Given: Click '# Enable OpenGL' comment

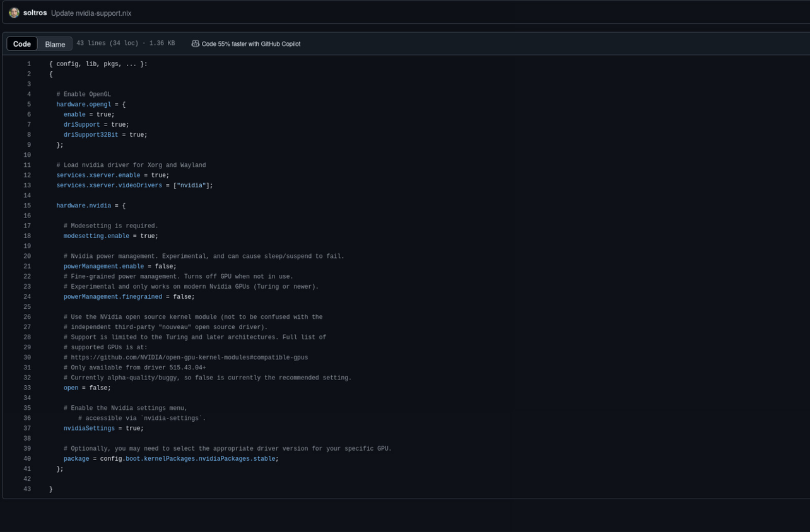Looking at the screenshot, I should 84,95.
